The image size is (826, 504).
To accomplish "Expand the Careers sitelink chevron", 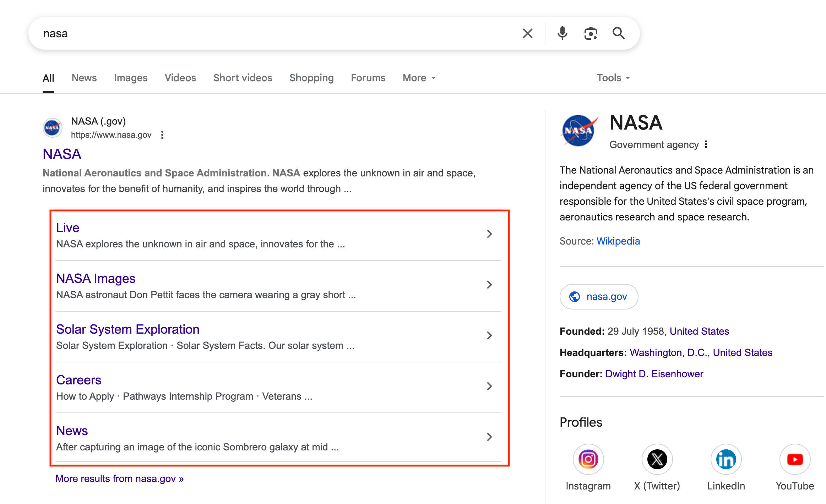I will pos(489,386).
